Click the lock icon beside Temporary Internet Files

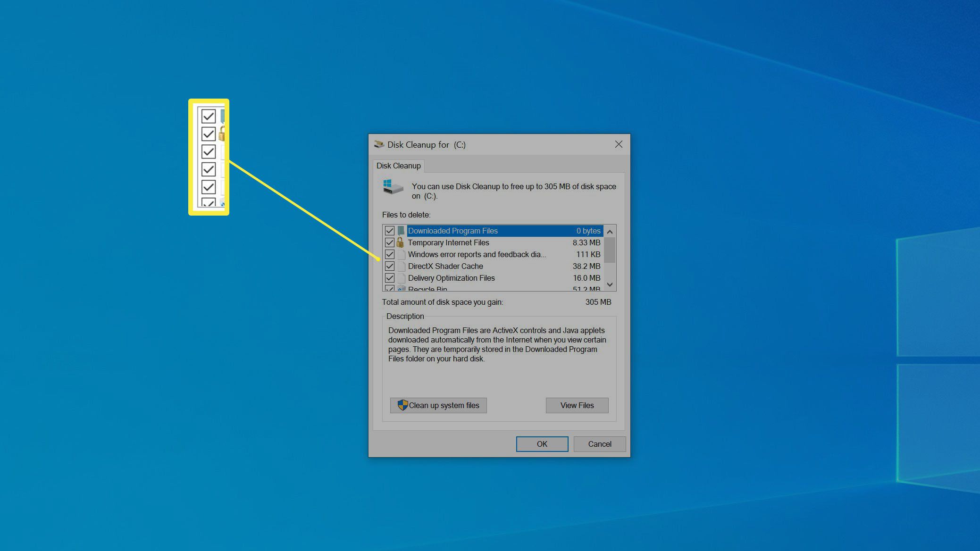tap(400, 242)
